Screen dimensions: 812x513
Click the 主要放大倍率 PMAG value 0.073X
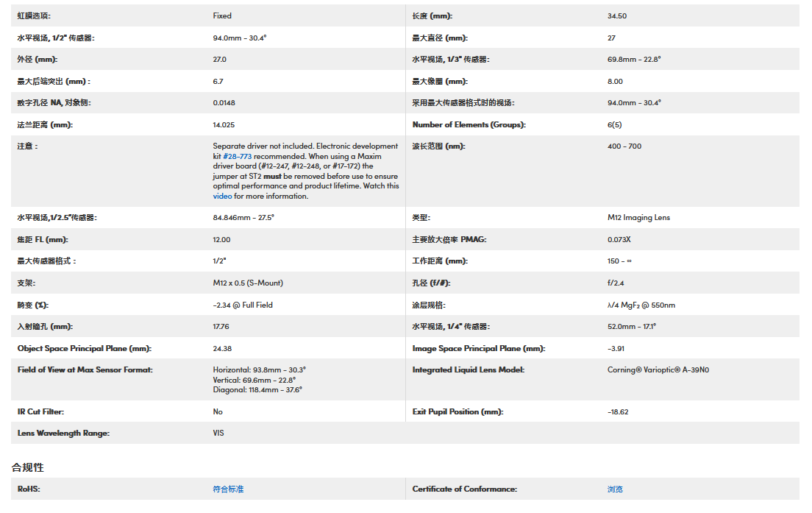tap(619, 239)
